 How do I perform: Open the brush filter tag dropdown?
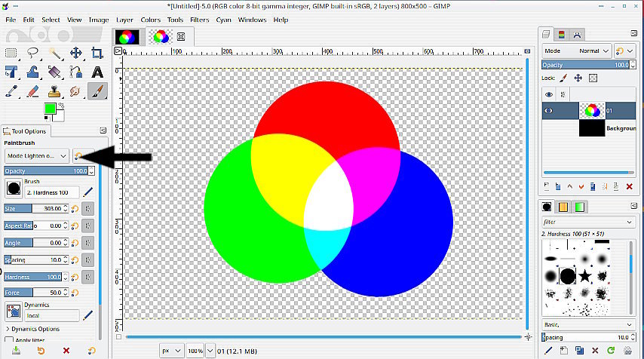[588, 222]
